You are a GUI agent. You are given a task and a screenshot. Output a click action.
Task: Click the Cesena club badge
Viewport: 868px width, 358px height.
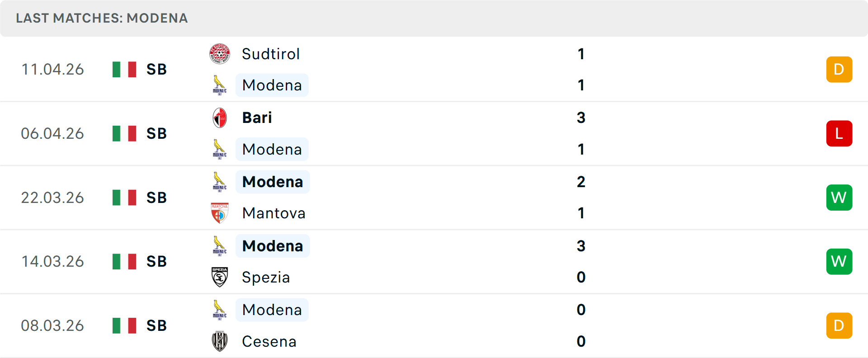click(220, 341)
